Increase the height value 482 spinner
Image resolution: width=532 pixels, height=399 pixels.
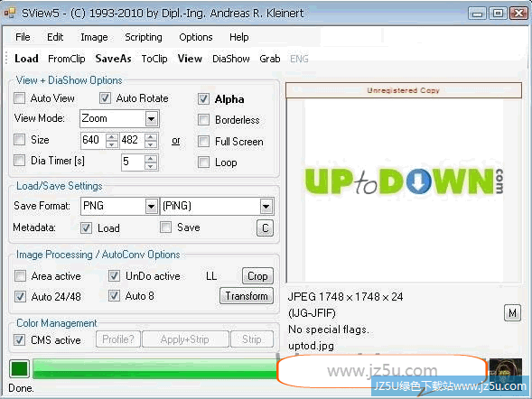(150, 136)
